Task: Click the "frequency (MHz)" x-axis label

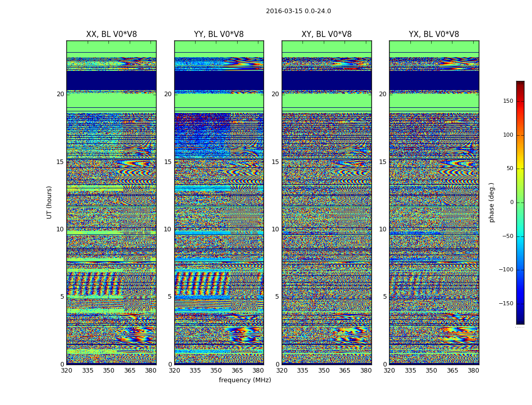Action: coord(245,380)
